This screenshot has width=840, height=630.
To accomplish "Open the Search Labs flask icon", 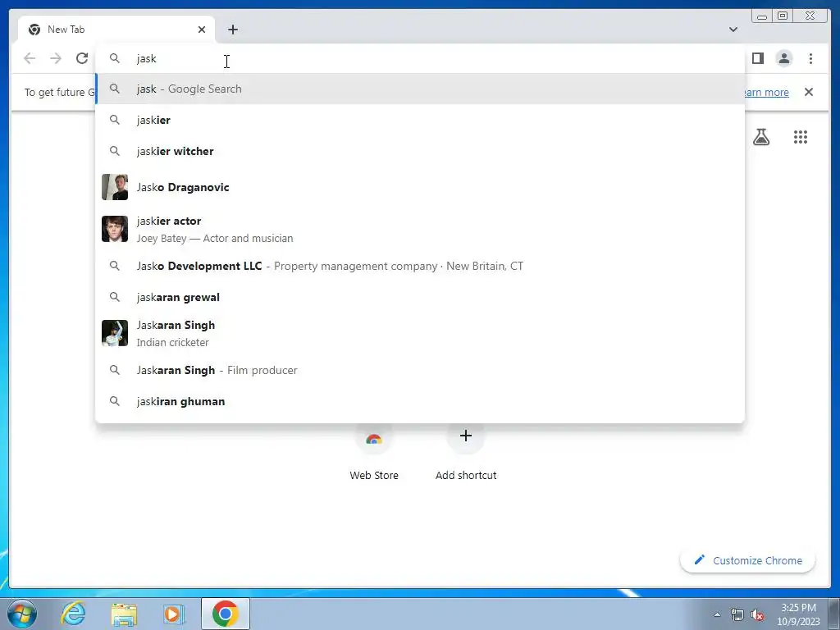I will (761, 137).
